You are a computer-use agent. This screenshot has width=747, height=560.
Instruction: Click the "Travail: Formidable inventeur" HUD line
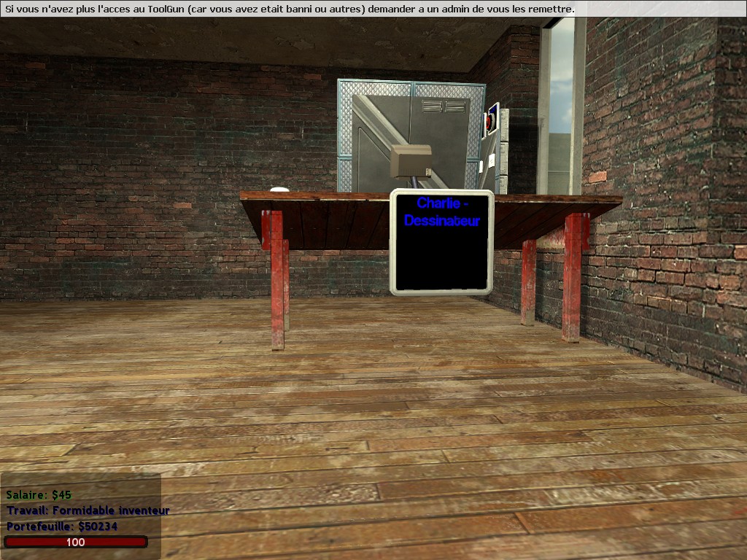pyautogui.click(x=88, y=510)
